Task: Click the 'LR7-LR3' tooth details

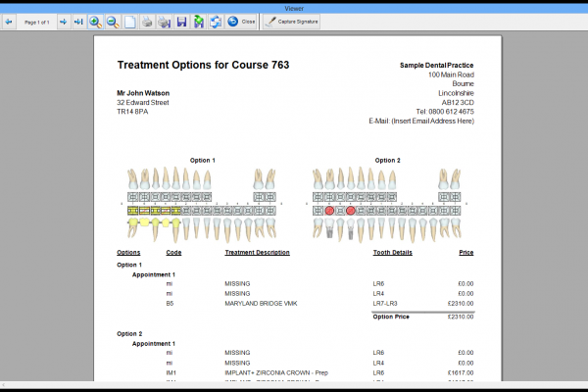Action: point(385,303)
